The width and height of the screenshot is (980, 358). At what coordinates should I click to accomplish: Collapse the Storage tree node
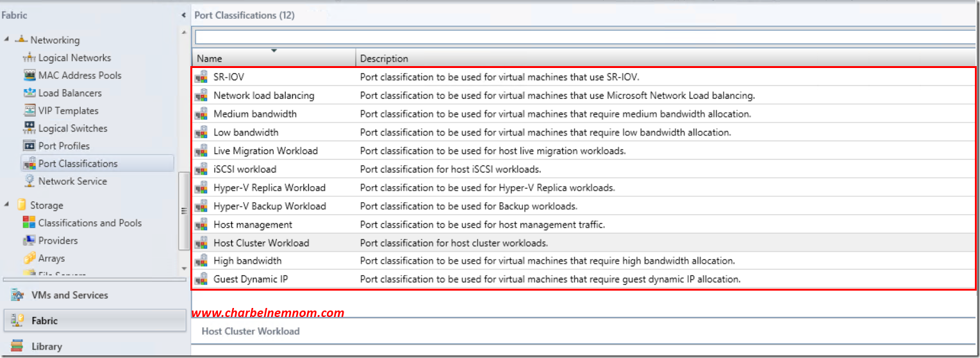tap(6, 205)
